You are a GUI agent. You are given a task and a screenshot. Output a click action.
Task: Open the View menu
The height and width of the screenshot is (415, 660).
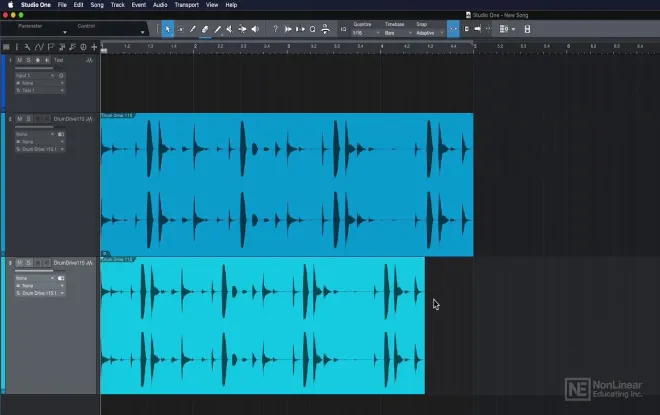coord(212,5)
